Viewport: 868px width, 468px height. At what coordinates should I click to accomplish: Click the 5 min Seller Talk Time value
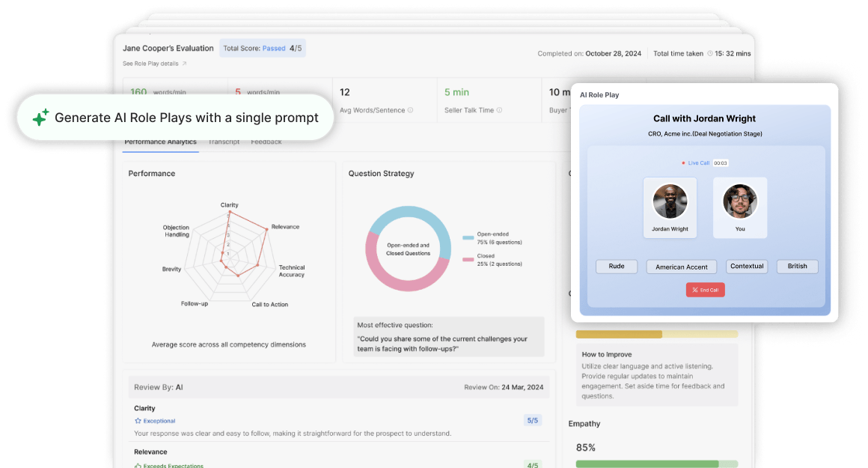point(456,92)
